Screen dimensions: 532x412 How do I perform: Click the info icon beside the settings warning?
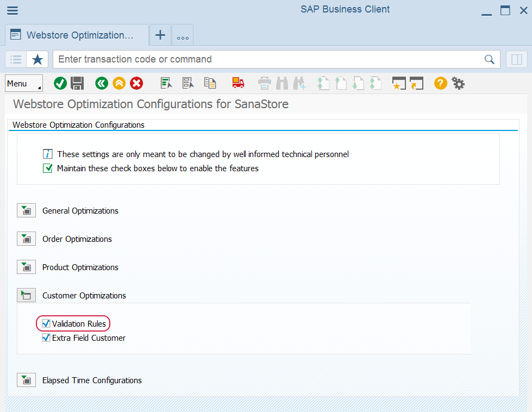click(47, 154)
